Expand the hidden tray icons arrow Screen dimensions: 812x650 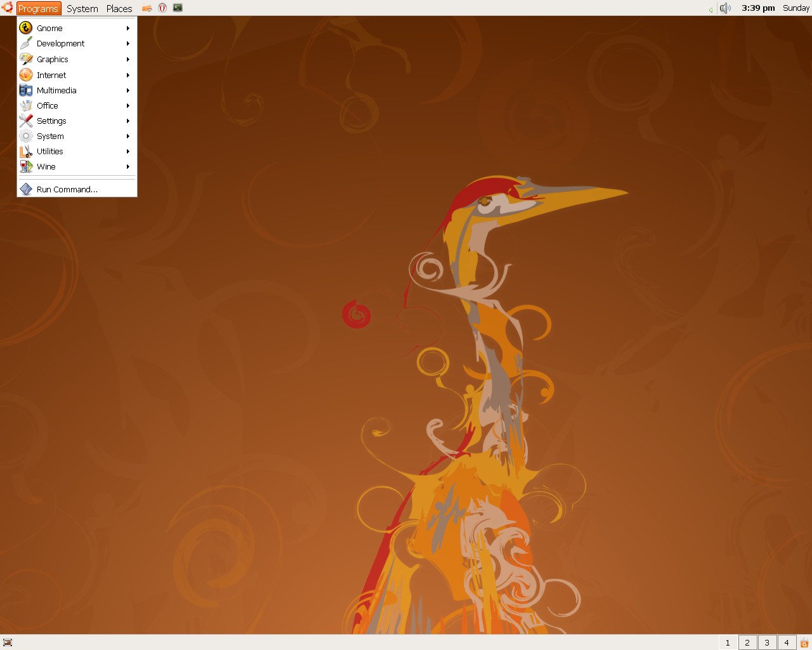point(710,10)
